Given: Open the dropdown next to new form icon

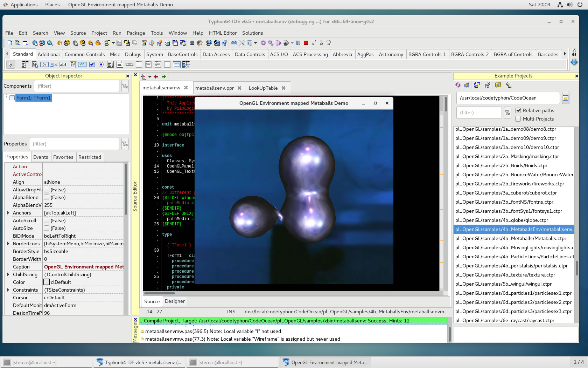Looking at the screenshot, I should [x=113, y=43].
